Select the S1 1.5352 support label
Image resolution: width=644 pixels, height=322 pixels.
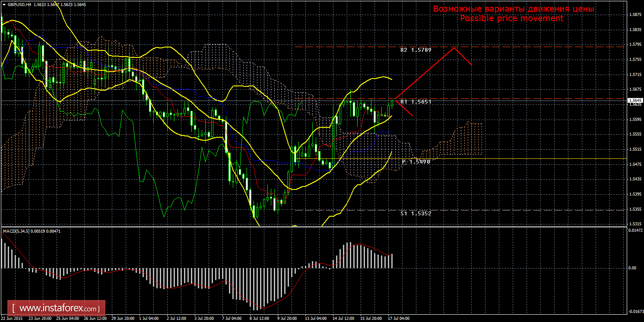tap(416, 213)
